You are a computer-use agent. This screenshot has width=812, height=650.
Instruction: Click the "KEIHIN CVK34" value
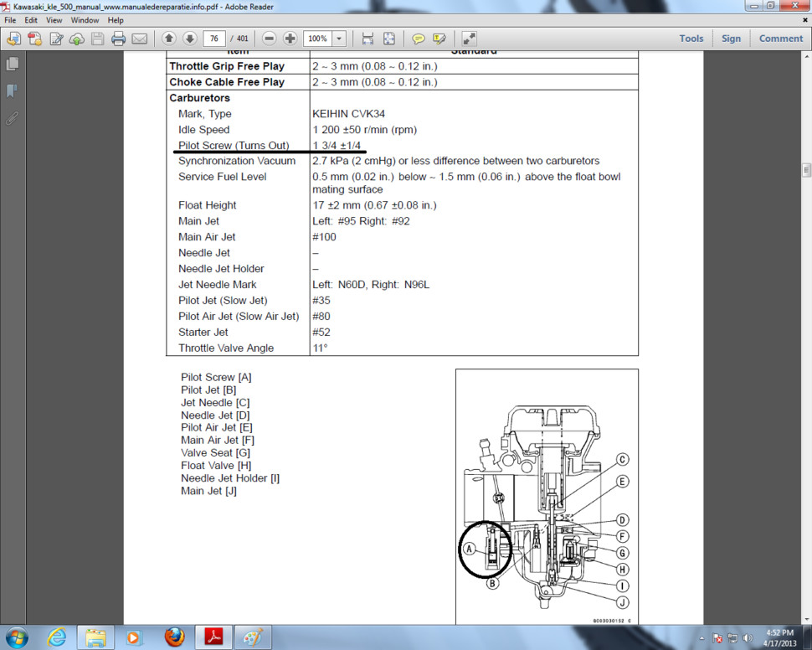(x=348, y=114)
